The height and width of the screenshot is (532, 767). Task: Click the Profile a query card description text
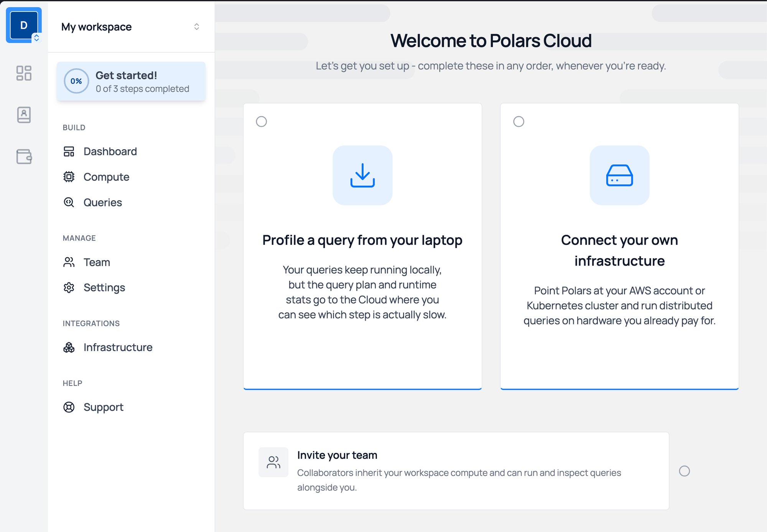coord(362,292)
